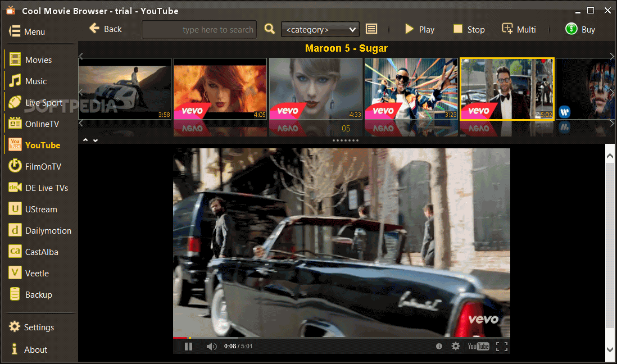Select the CastAlba icon
This screenshot has height=364, width=617.
pos(15,251)
